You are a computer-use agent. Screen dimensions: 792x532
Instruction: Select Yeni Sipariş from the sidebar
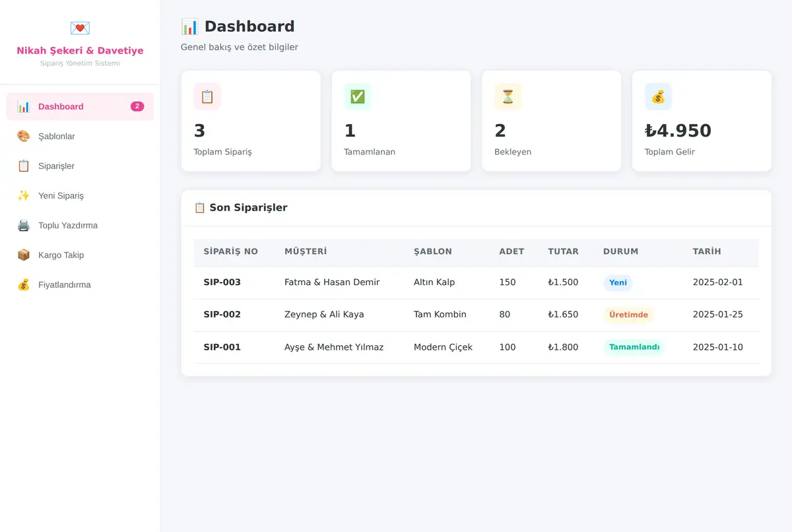(x=80, y=195)
